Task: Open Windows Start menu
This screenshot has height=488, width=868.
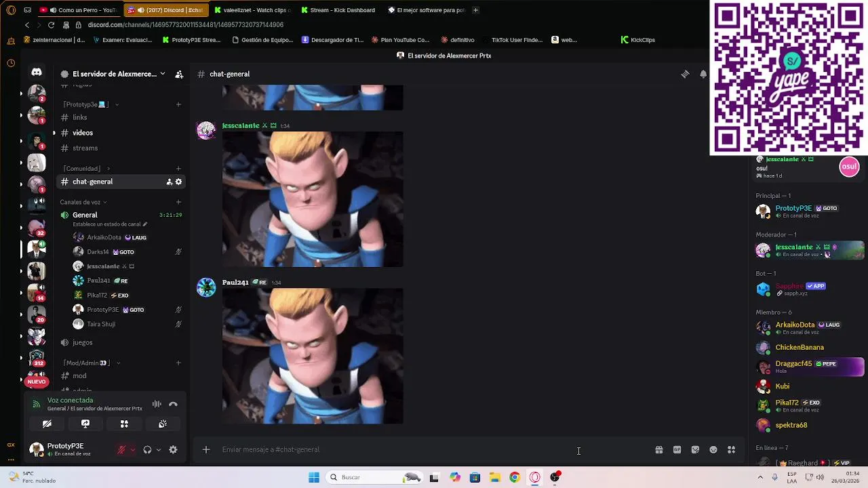Action: coord(314,477)
